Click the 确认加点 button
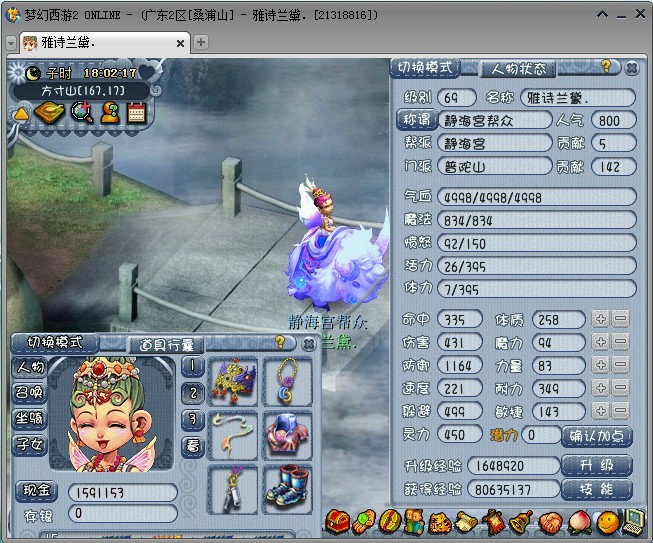The width and height of the screenshot is (653, 543). point(600,435)
